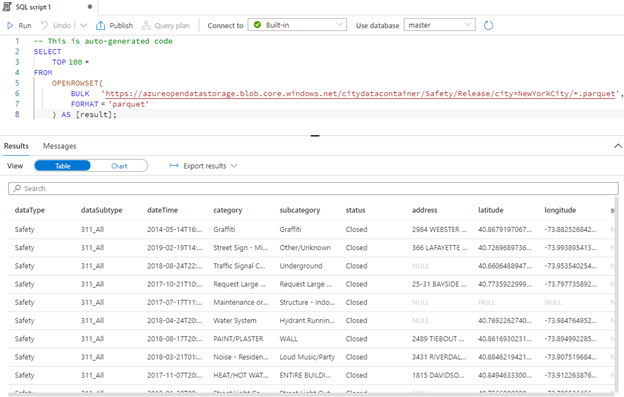Open the Connect to Built-in dropdown

[x=297, y=25]
